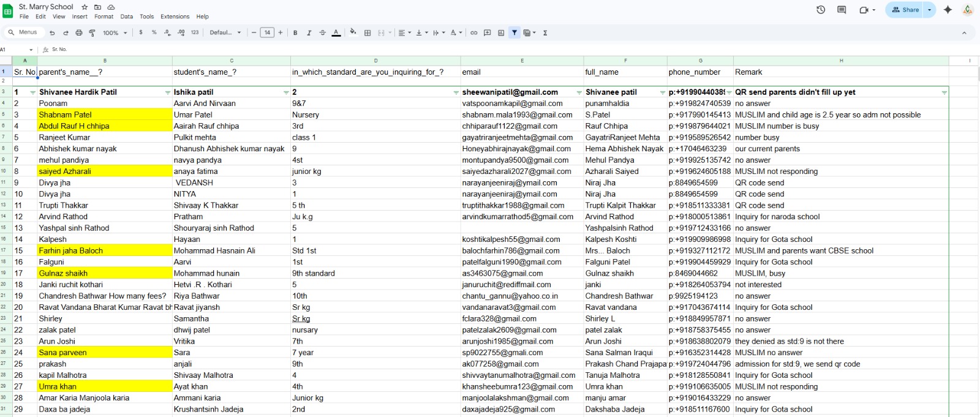980x417 pixels.
Task: Open borders tool in toolbar
Action: [x=367, y=33]
